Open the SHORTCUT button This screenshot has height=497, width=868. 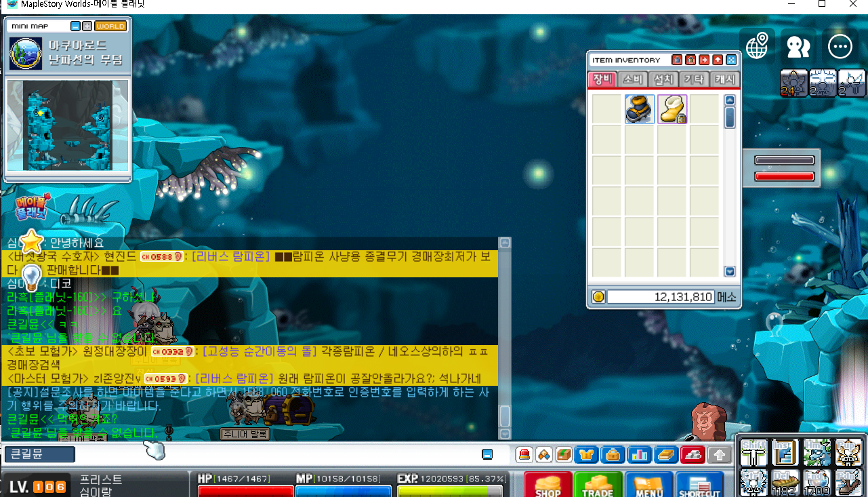(699, 485)
